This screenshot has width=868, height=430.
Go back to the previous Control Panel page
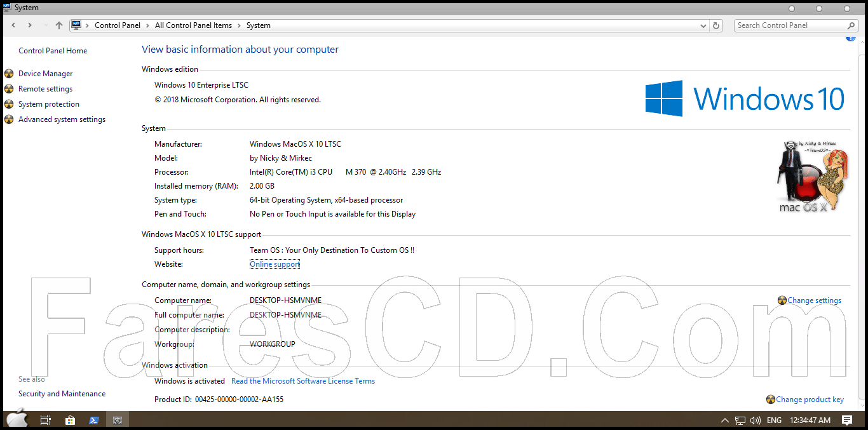pos(13,25)
